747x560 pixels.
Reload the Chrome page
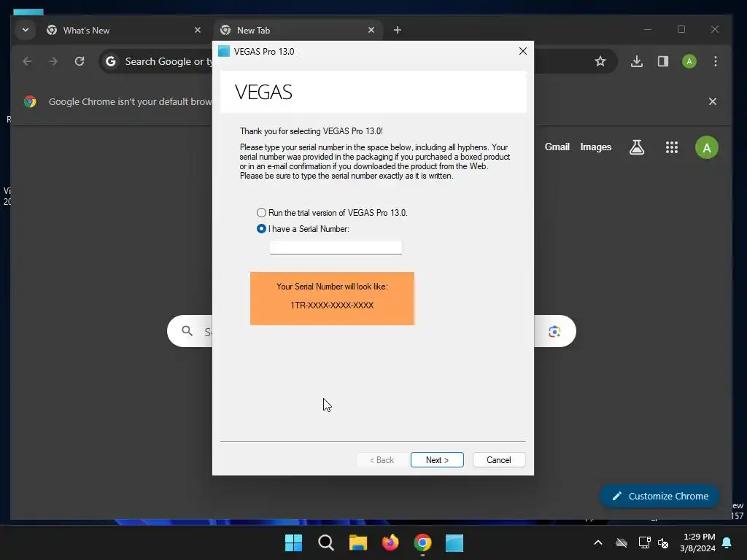(80, 61)
